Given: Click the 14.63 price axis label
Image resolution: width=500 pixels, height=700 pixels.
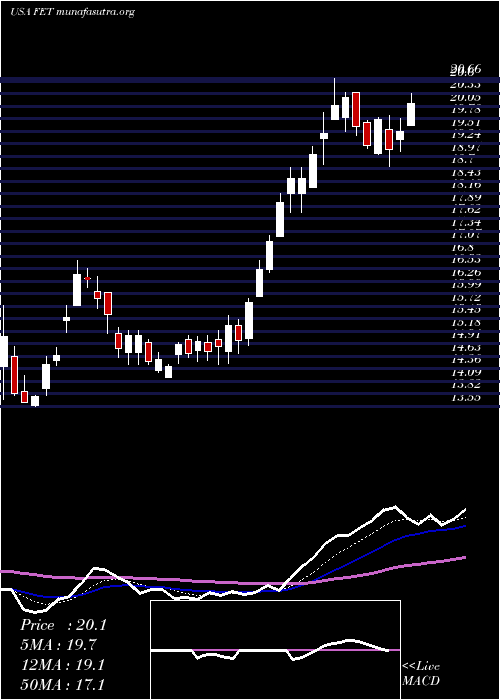Looking at the screenshot, I should [x=466, y=347].
